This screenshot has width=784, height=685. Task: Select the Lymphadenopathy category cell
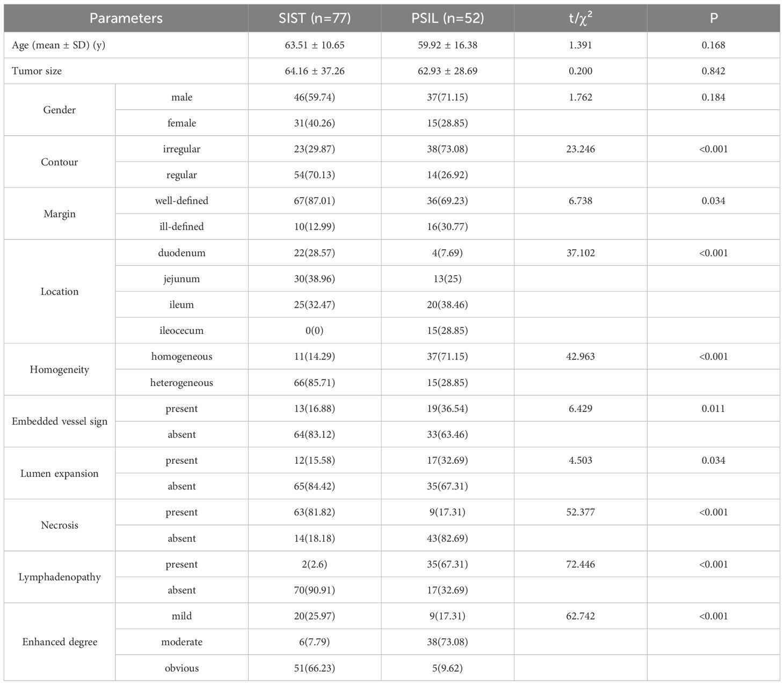tap(59, 577)
